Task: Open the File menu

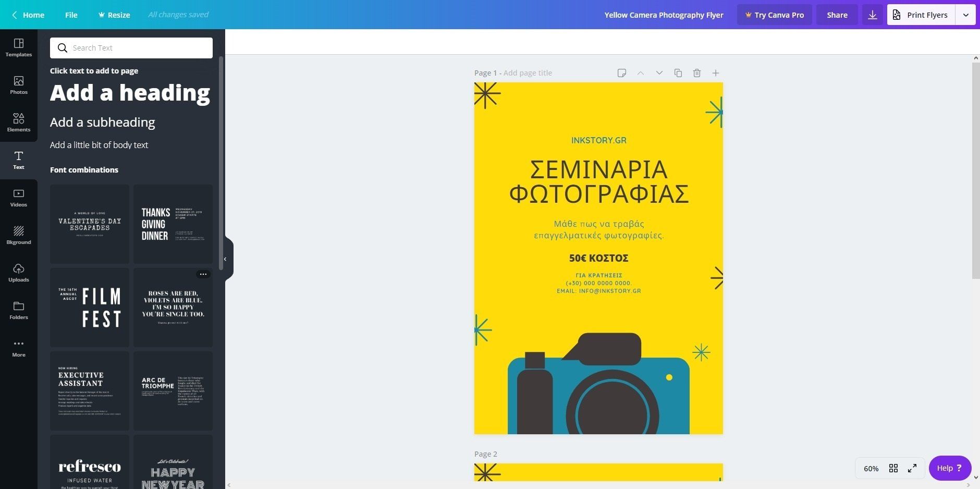Action: (x=71, y=15)
